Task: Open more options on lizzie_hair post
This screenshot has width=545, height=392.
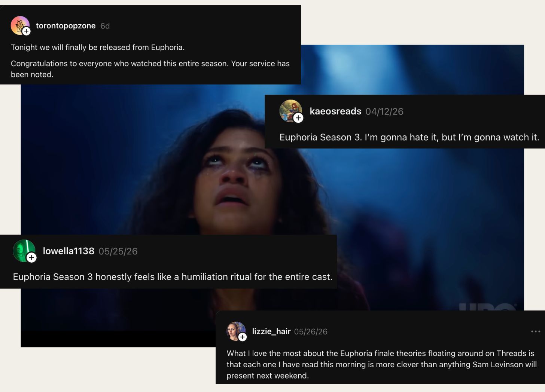Action: tap(536, 331)
